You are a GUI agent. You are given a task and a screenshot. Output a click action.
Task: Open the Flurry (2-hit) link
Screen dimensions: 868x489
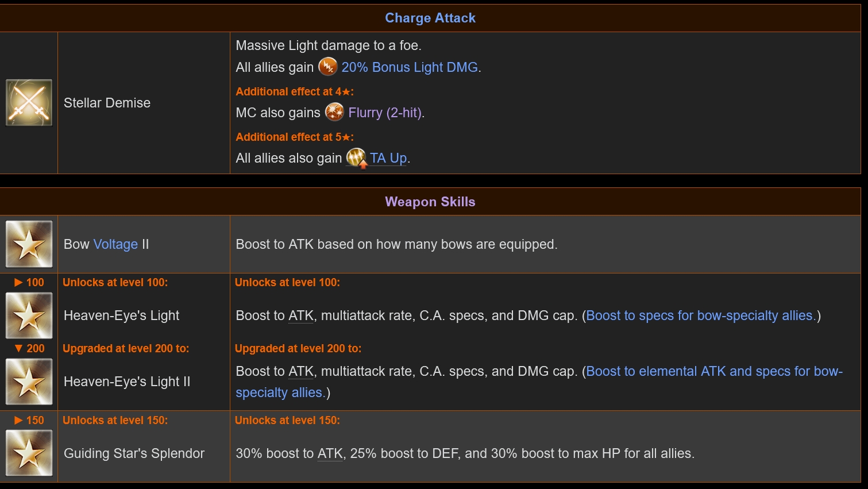tap(385, 113)
